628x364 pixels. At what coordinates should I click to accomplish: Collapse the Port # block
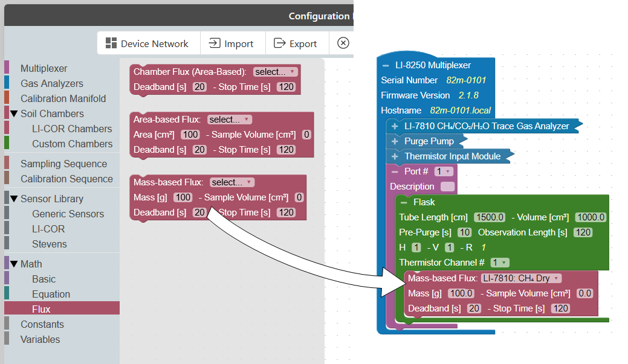point(395,171)
